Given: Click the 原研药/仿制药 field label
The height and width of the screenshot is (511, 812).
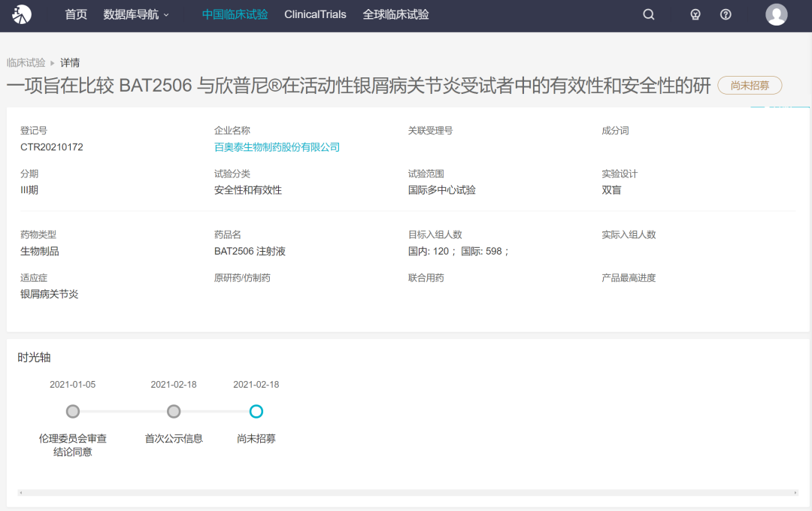Looking at the screenshot, I should click(242, 278).
